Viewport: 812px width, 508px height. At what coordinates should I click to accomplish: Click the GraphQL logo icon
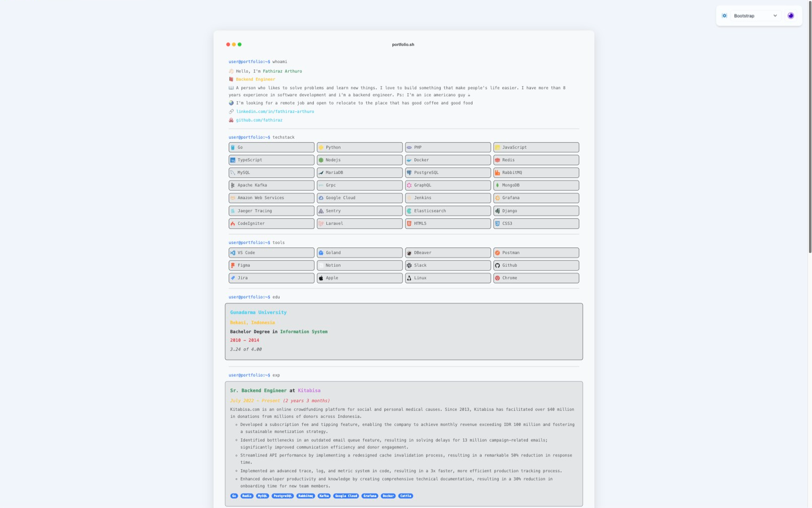pyautogui.click(x=409, y=185)
